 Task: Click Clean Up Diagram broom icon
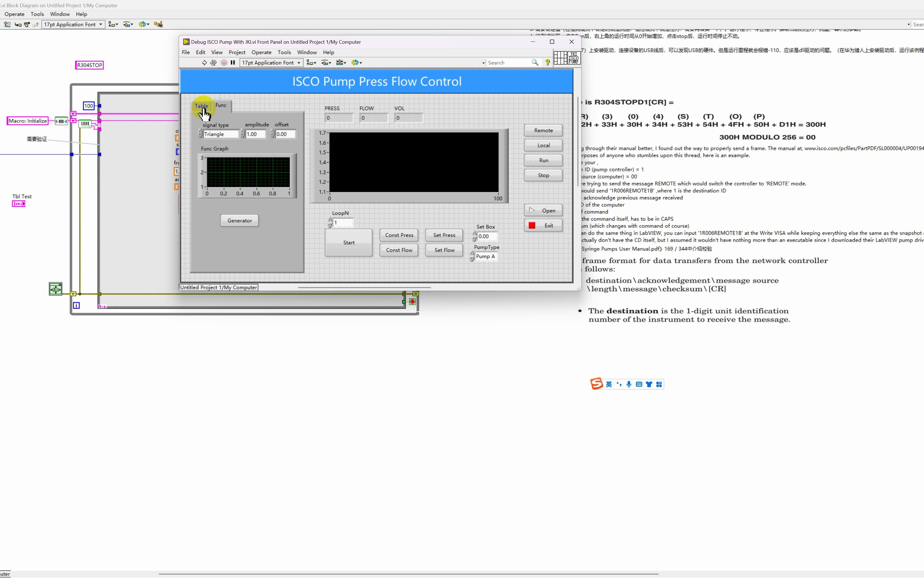pyautogui.click(x=158, y=24)
